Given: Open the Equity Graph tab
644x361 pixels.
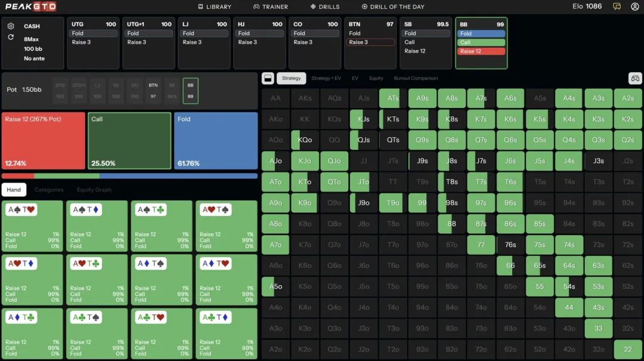Looking at the screenshot, I should pos(94,190).
